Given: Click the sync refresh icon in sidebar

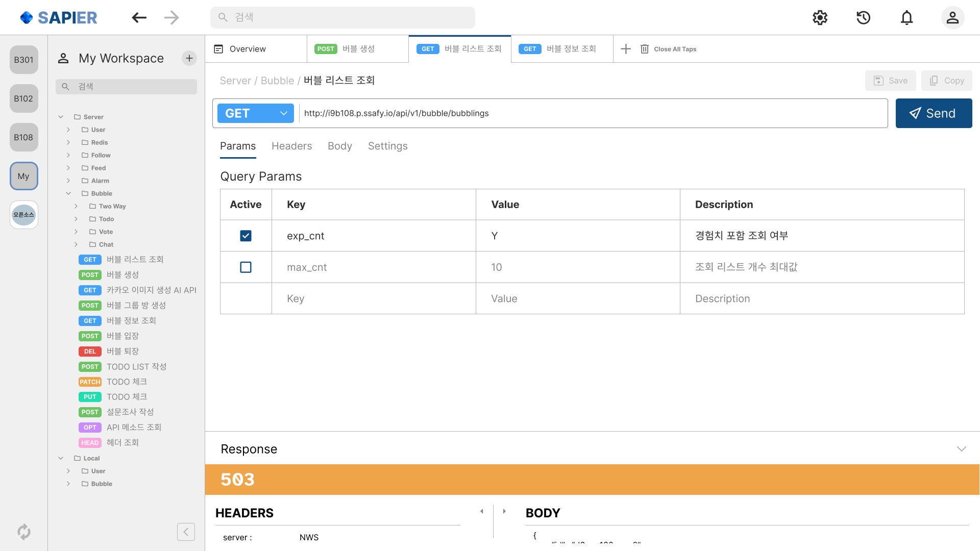Looking at the screenshot, I should coord(23,532).
